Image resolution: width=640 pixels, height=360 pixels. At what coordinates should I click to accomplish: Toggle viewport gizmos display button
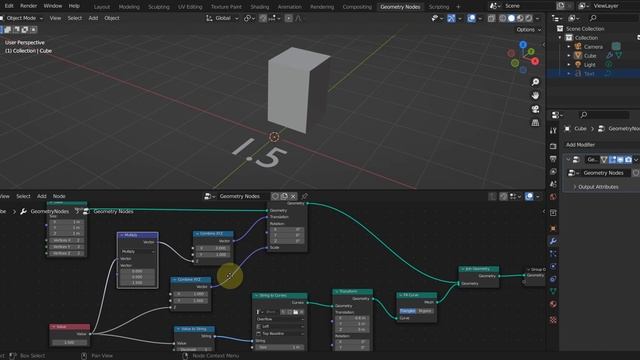(x=451, y=18)
